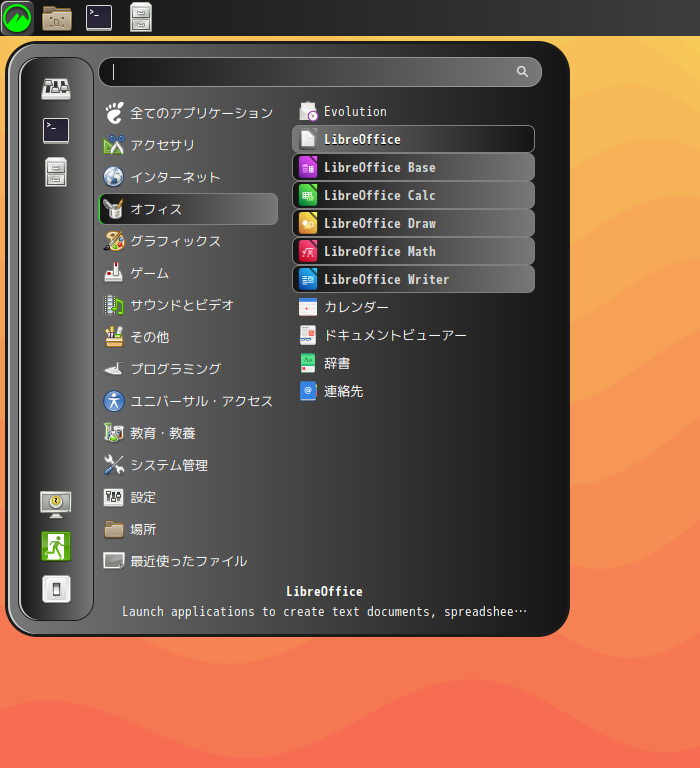The height and width of the screenshot is (768, 700).
Task: Select サウンドとビデオ category
Action: click(189, 305)
